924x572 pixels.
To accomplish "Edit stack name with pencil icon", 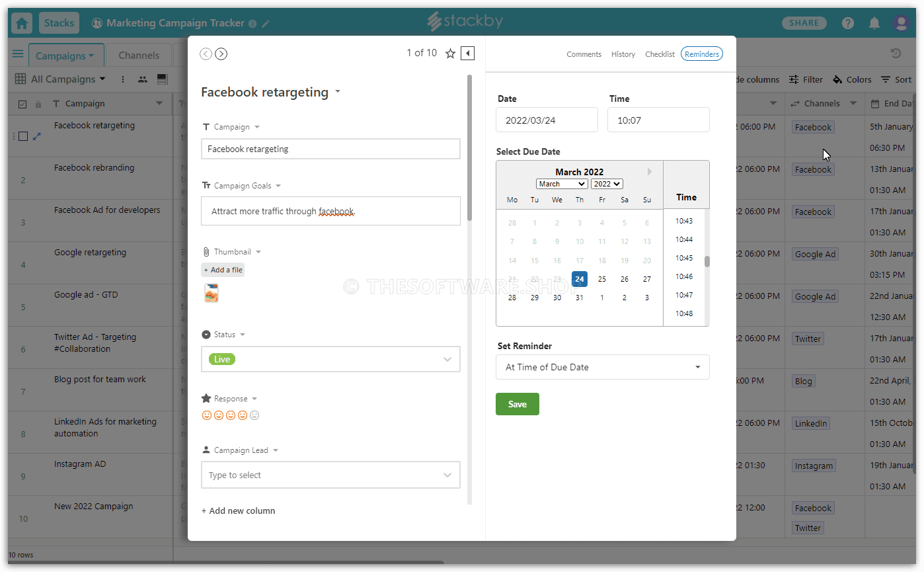I will point(266,24).
